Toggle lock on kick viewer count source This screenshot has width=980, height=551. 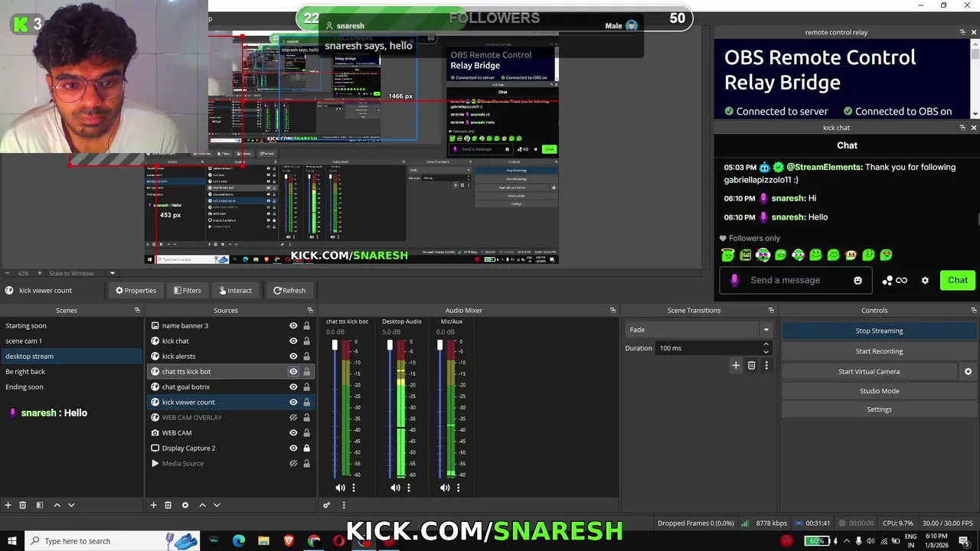pyautogui.click(x=306, y=402)
